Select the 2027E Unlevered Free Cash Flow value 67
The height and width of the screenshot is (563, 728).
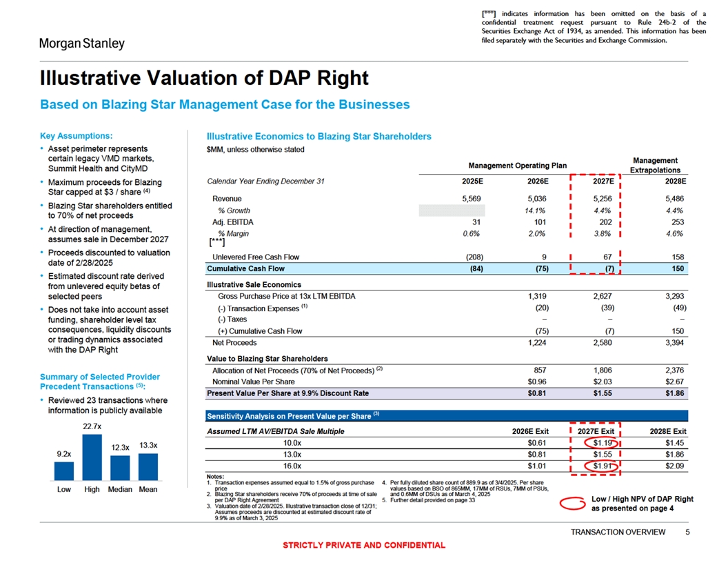(x=607, y=257)
